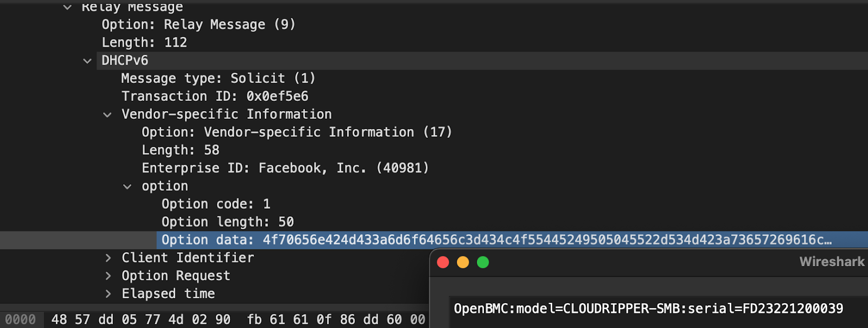Select the Option: Relay Message (9) row
The image size is (868, 328).
click(198, 24)
